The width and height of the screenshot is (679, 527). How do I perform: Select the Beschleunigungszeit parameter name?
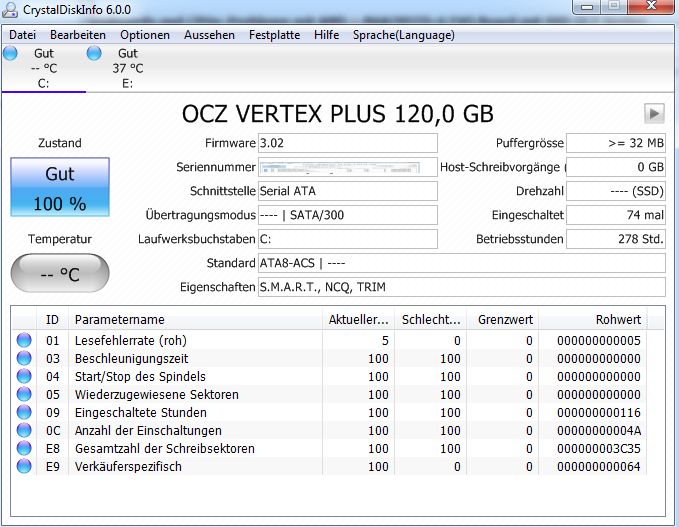click(132, 359)
